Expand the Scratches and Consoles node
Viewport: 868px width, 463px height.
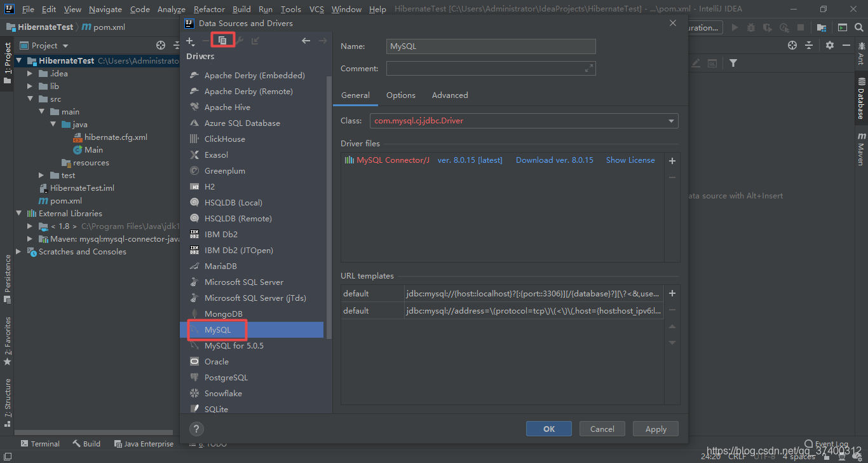(x=18, y=252)
